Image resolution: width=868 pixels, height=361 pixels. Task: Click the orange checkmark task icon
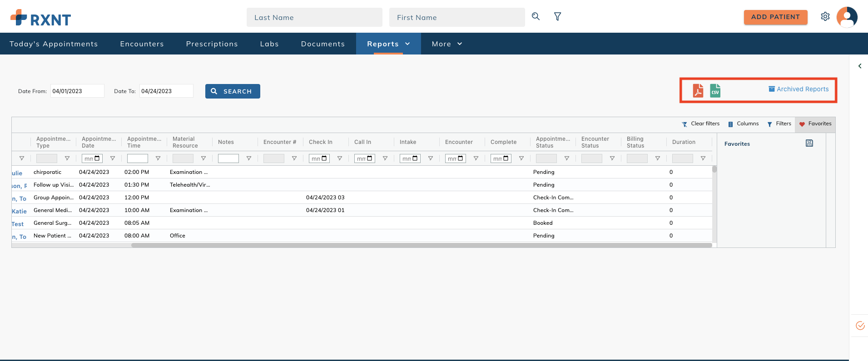tap(860, 326)
